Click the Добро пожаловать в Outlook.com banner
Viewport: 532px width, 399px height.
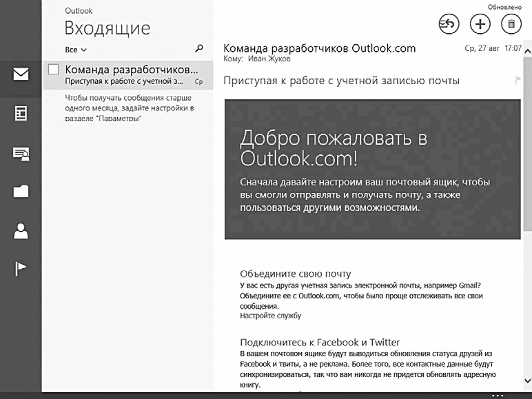point(373,170)
